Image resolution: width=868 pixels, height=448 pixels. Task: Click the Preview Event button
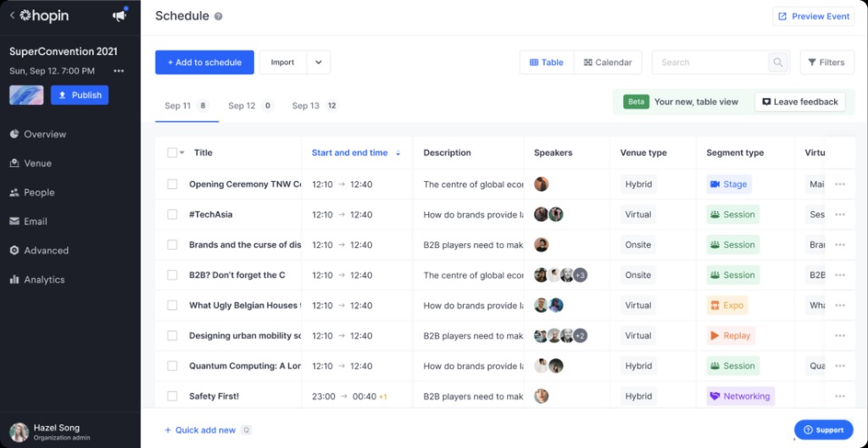tap(813, 17)
